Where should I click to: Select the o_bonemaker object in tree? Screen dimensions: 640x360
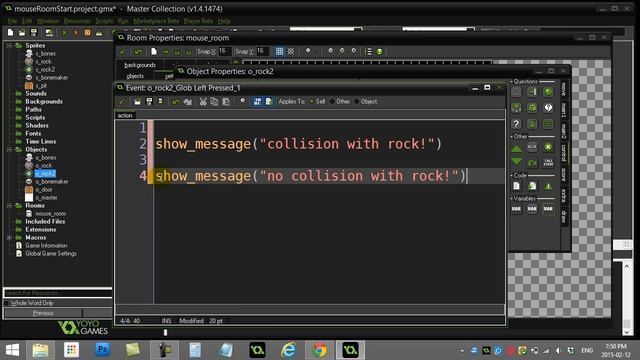pyautogui.click(x=51, y=182)
